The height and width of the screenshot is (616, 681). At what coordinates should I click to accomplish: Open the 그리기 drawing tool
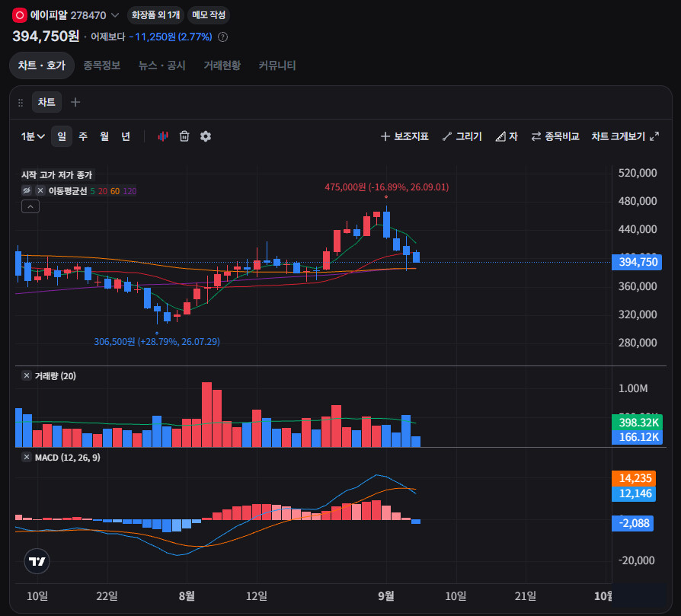462,136
